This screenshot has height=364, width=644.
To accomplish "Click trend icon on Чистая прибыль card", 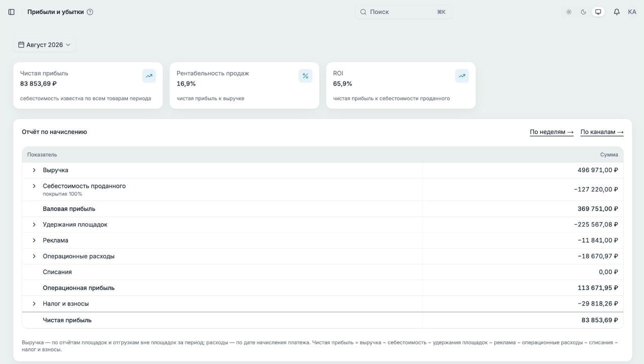I will pyautogui.click(x=149, y=76).
